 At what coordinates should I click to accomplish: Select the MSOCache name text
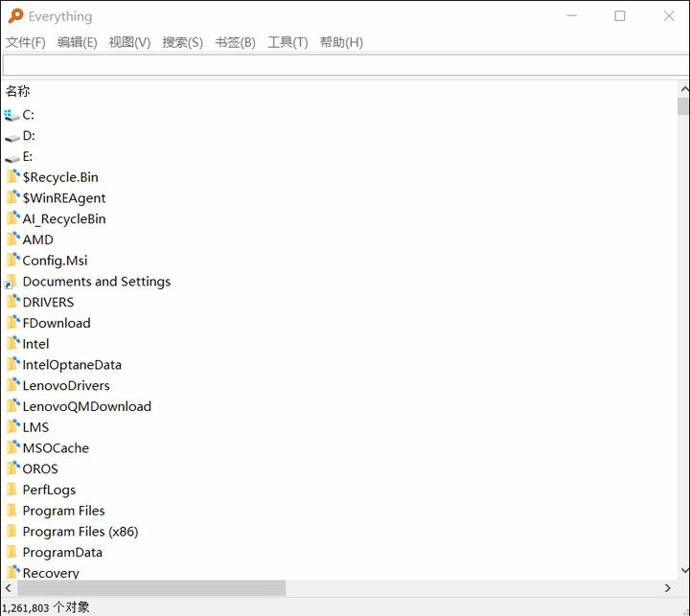(x=56, y=448)
